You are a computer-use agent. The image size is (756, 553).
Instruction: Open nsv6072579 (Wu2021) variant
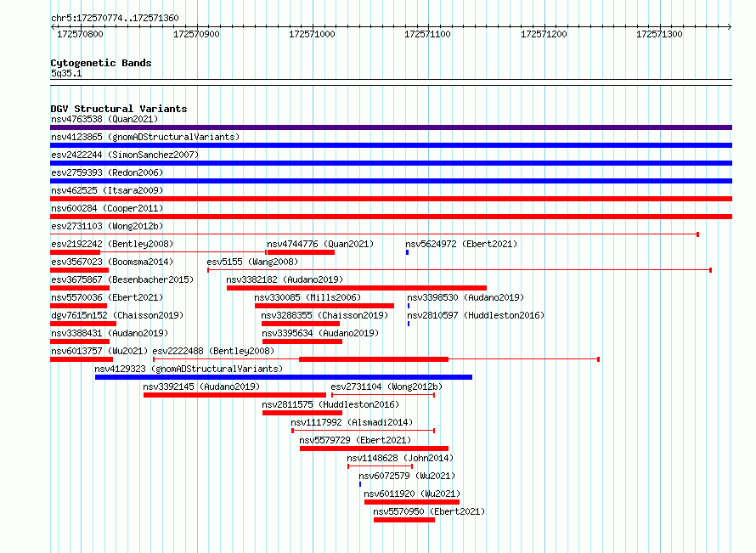pos(407,476)
